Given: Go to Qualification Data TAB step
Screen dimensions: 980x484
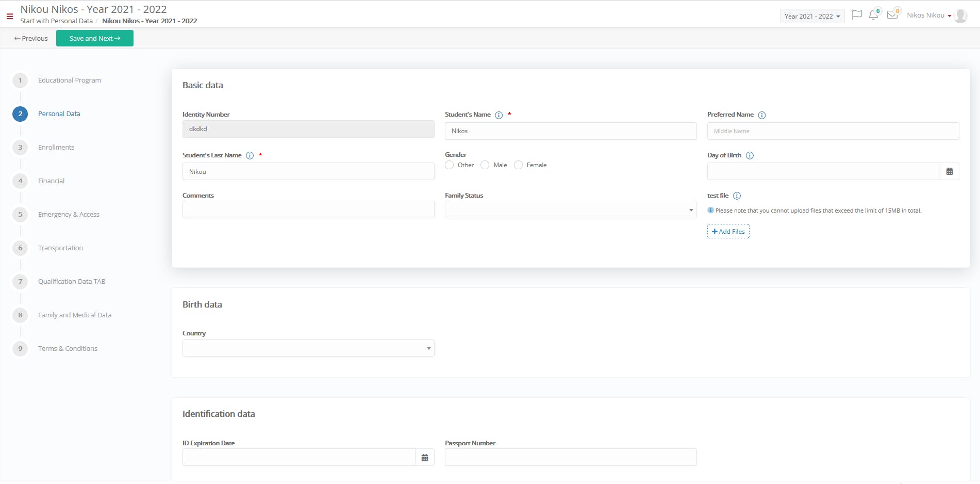Looking at the screenshot, I should [72, 281].
